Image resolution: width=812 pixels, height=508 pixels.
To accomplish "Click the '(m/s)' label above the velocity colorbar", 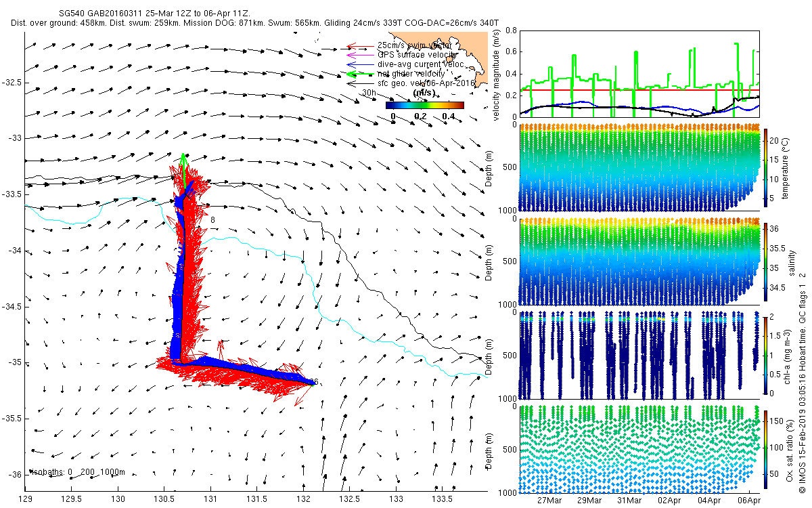I will click(424, 93).
